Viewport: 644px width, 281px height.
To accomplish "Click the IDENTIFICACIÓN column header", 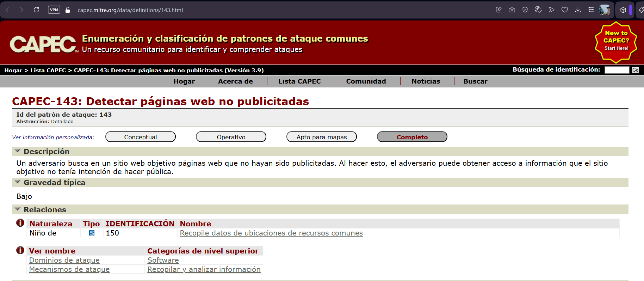I will tap(140, 224).
